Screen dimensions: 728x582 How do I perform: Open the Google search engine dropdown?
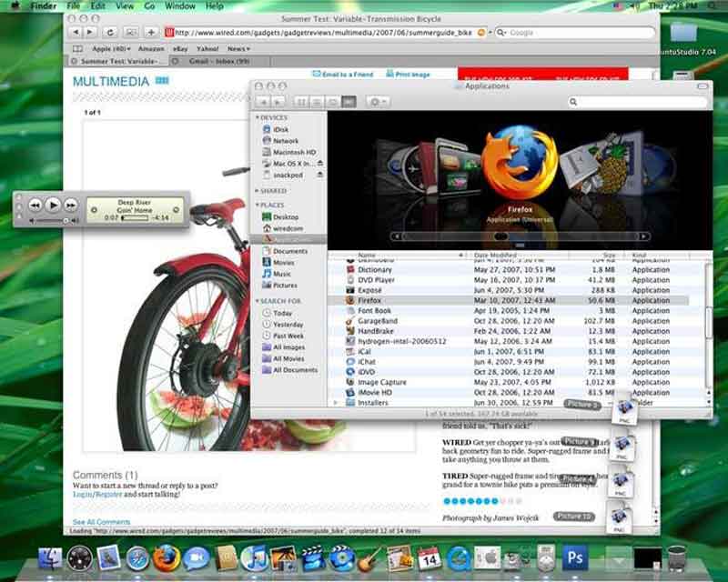[x=501, y=33]
